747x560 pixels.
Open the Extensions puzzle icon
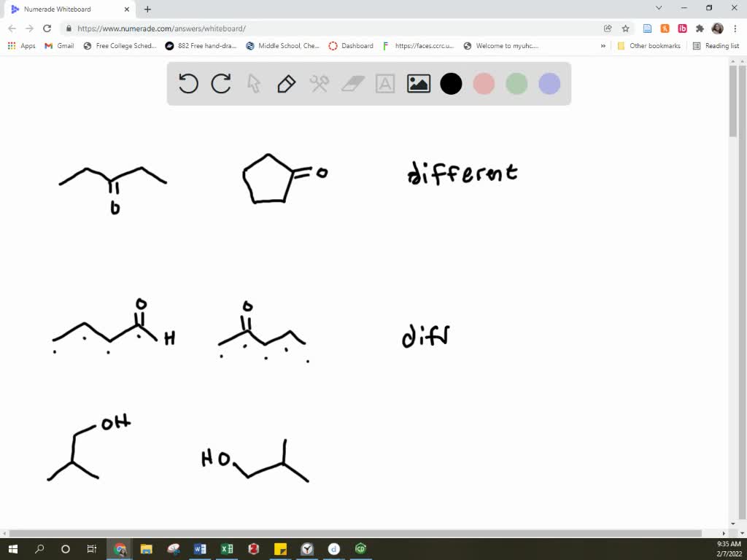point(700,28)
